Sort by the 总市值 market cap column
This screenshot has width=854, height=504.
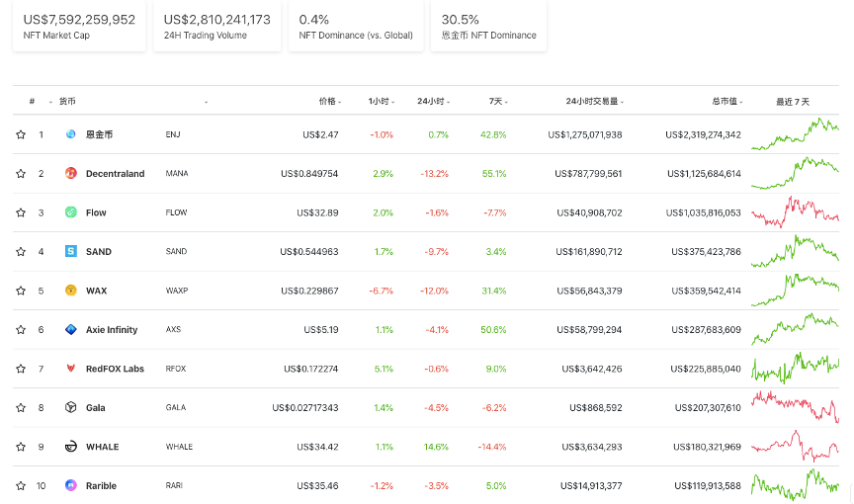pos(726,101)
